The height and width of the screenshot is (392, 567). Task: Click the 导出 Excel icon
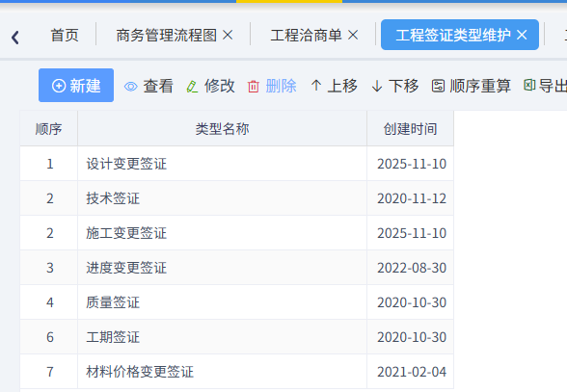click(529, 86)
